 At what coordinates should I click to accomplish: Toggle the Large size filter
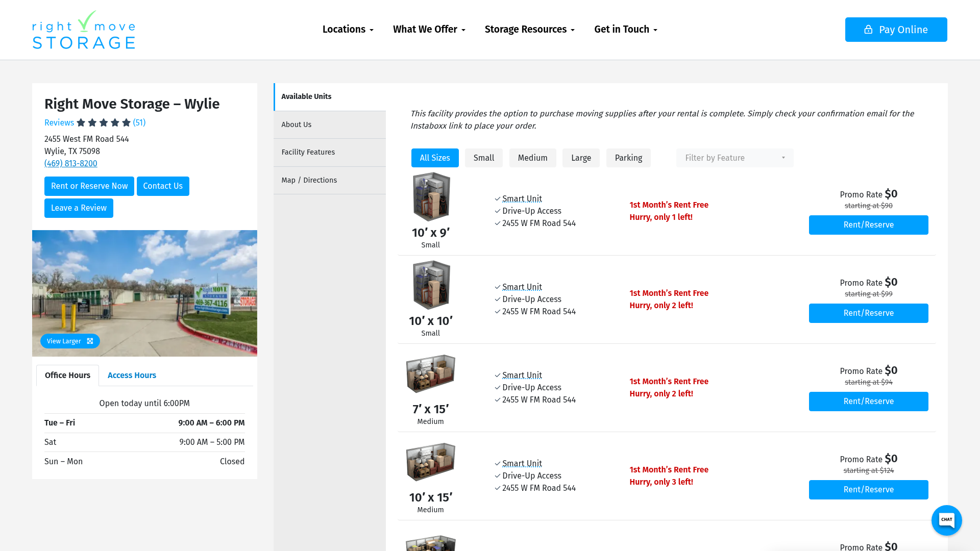pyautogui.click(x=581, y=158)
